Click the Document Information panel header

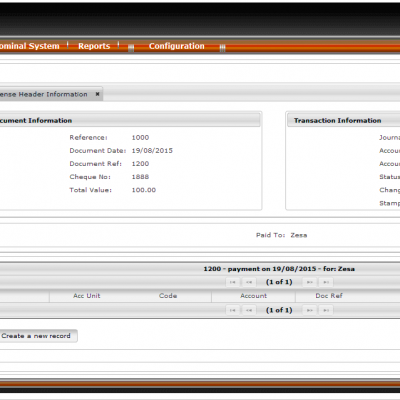coord(130,120)
